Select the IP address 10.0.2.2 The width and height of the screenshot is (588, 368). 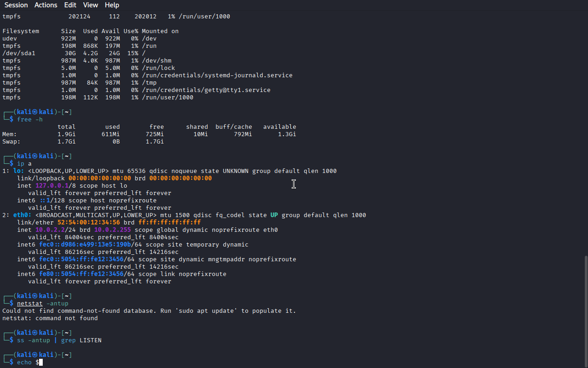50,230
